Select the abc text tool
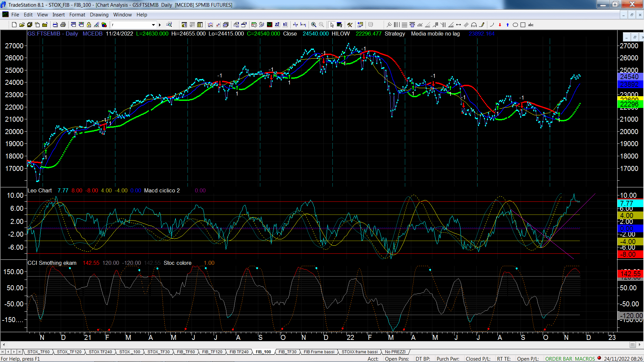 pos(531,25)
